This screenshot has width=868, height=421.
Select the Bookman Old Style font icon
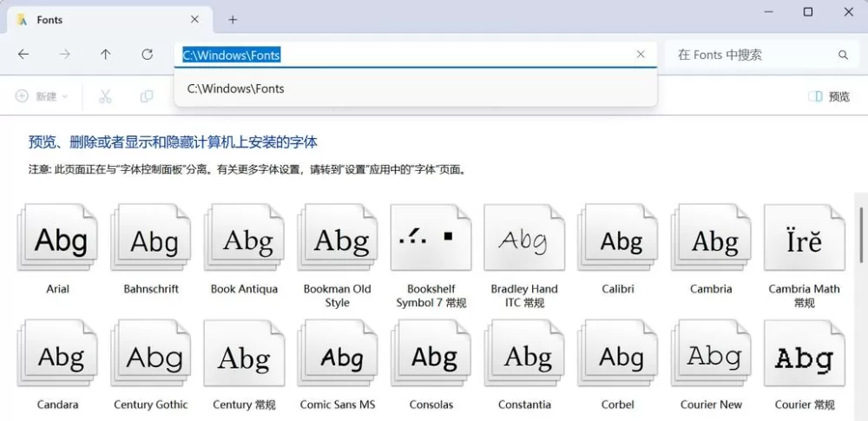click(x=338, y=238)
